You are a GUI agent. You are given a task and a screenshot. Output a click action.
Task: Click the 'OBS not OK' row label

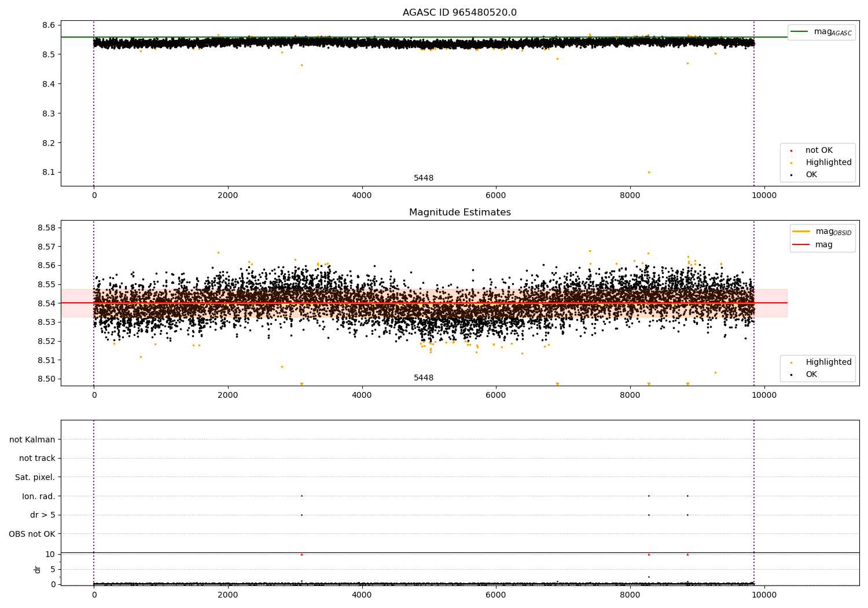[x=32, y=534]
